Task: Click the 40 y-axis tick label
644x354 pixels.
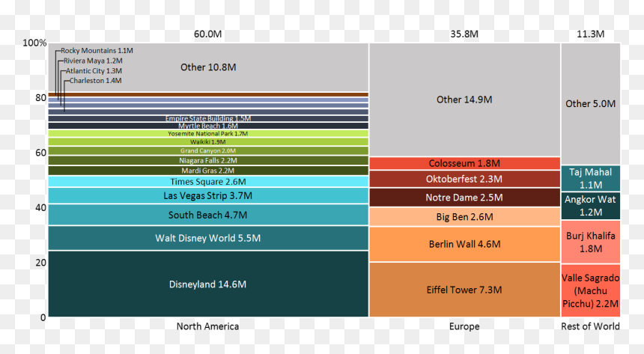Action: point(40,208)
